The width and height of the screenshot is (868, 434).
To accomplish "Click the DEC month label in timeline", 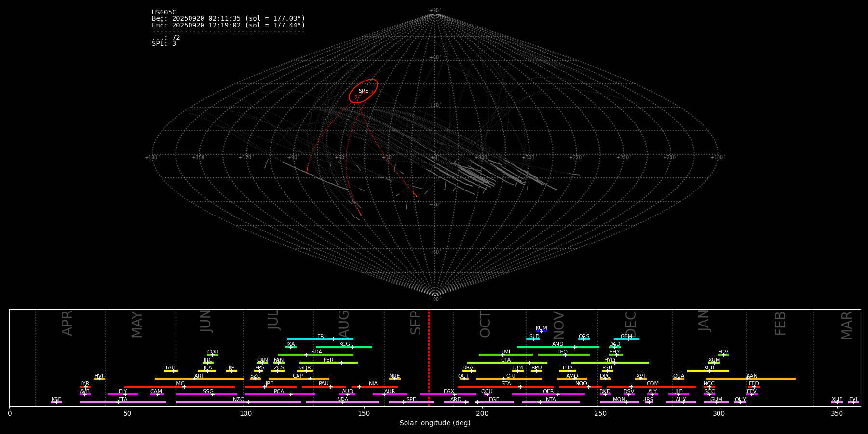I will click(x=631, y=324).
